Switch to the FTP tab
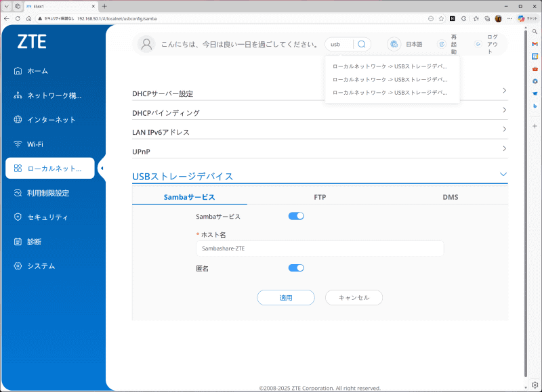 320,196
